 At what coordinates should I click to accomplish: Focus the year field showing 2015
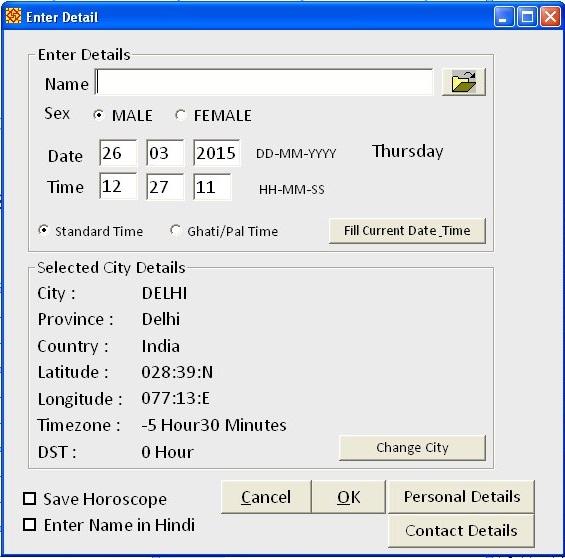click(217, 153)
